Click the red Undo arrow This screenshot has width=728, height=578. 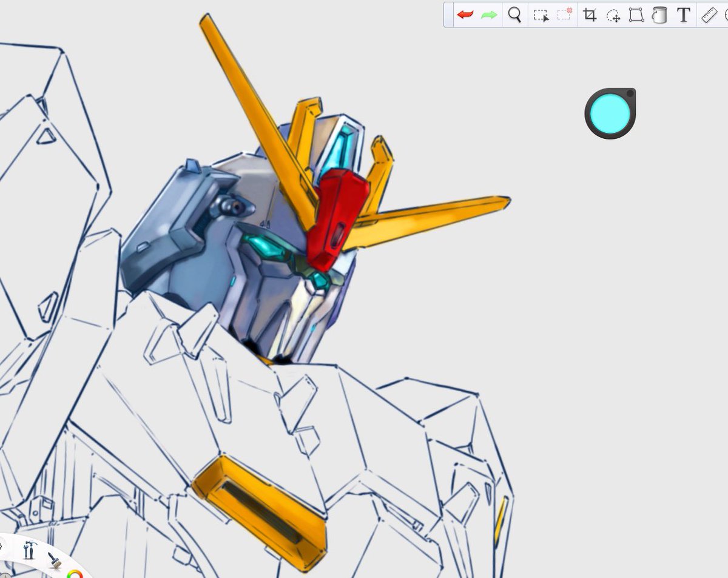(465, 15)
